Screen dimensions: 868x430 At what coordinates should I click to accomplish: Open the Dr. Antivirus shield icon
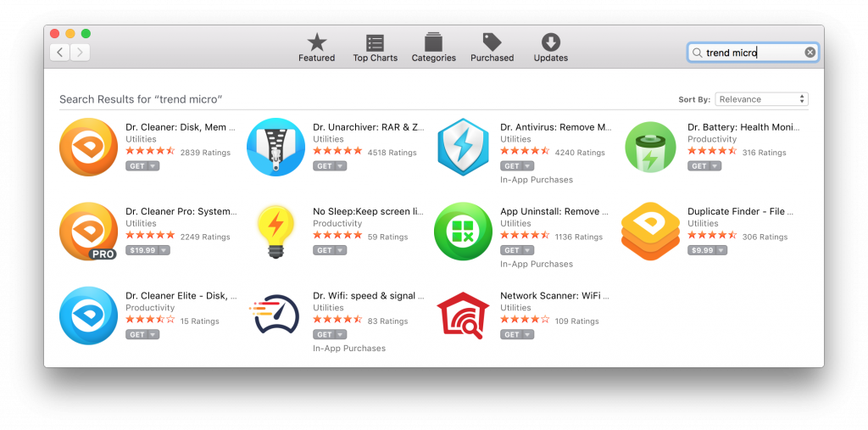[463, 147]
